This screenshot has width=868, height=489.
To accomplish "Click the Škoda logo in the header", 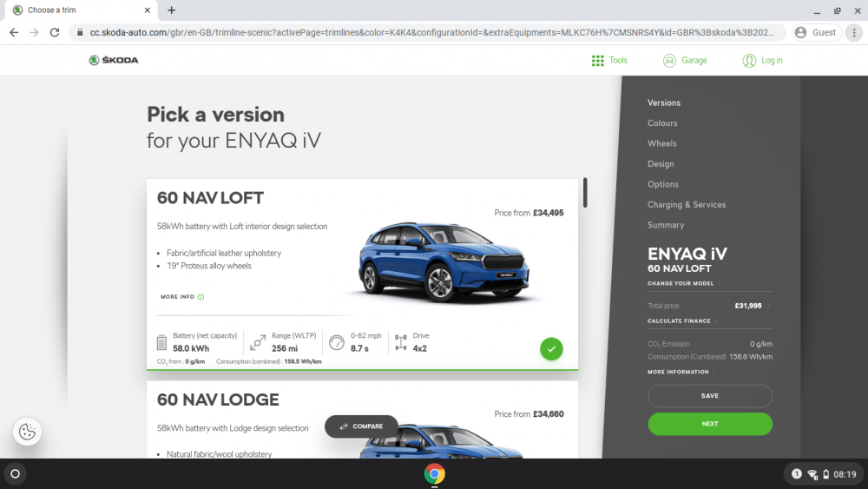I will tap(114, 60).
